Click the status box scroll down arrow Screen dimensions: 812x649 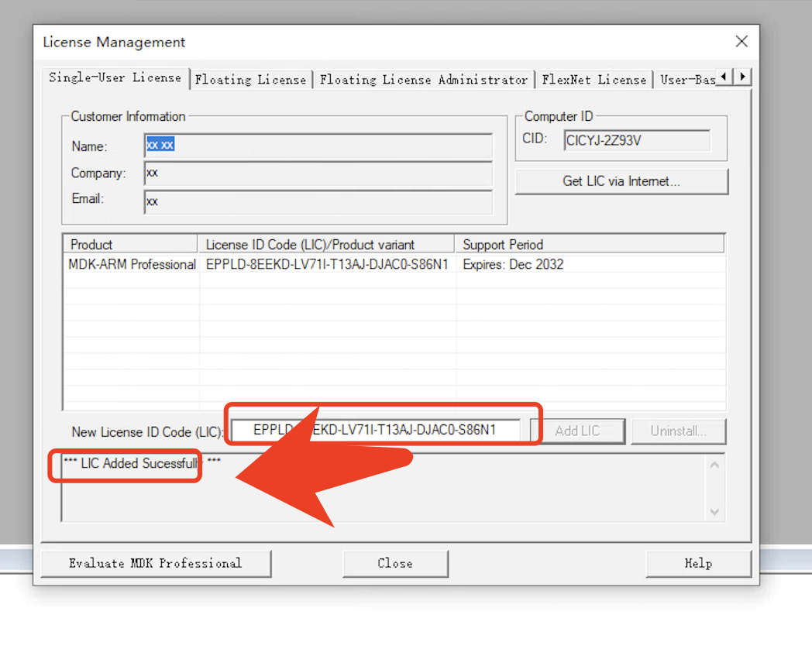click(x=714, y=512)
